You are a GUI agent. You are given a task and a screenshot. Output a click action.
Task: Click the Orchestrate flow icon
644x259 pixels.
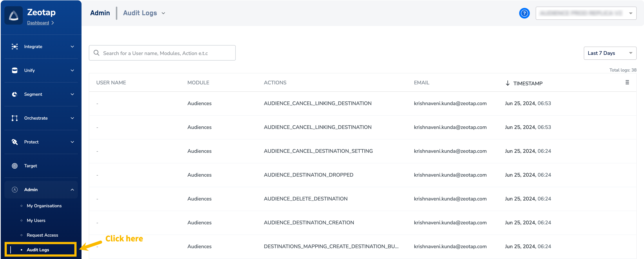tap(15, 118)
